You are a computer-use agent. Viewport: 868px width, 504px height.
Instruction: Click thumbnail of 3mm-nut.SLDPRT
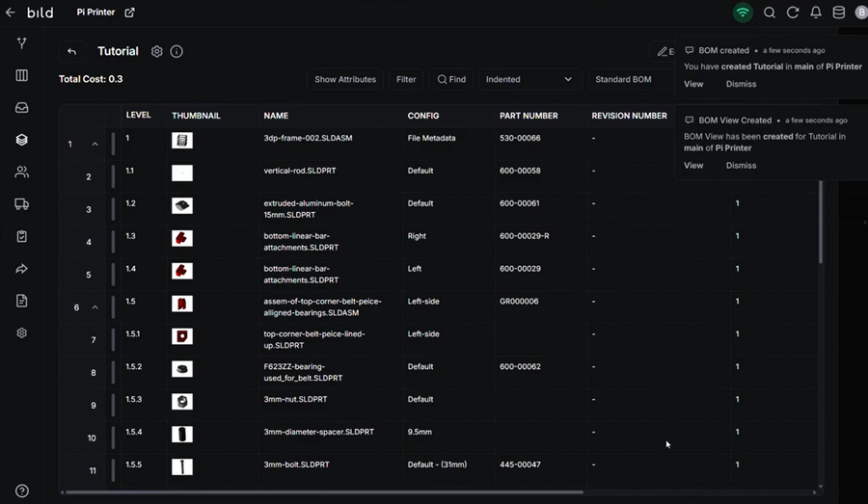click(x=182, y=402)
